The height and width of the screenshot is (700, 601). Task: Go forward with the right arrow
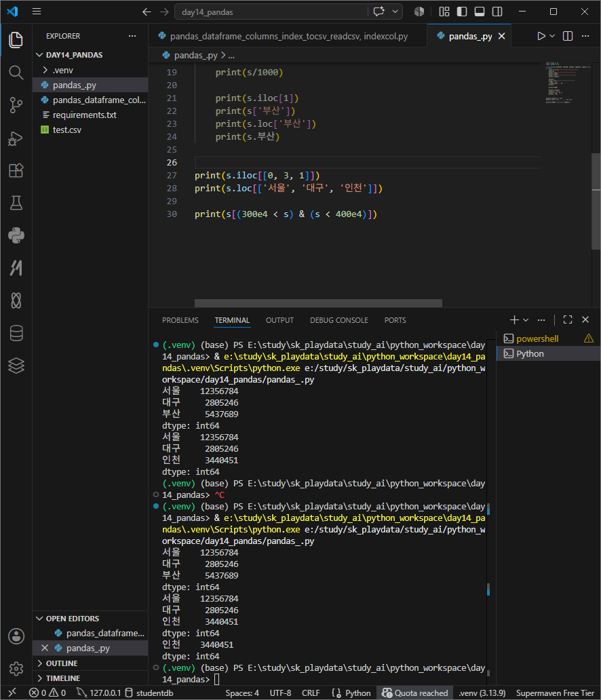tap(164, 12)
